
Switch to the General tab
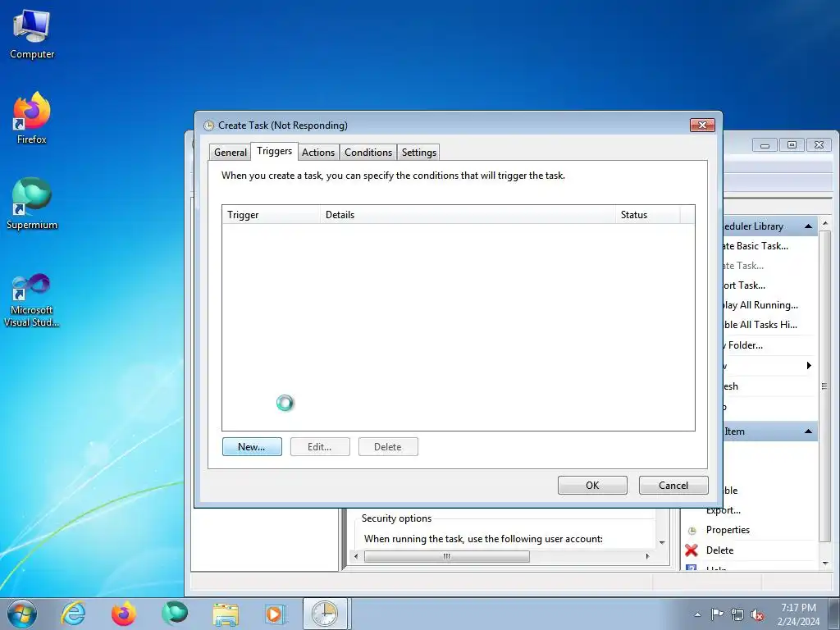point(231,152)
